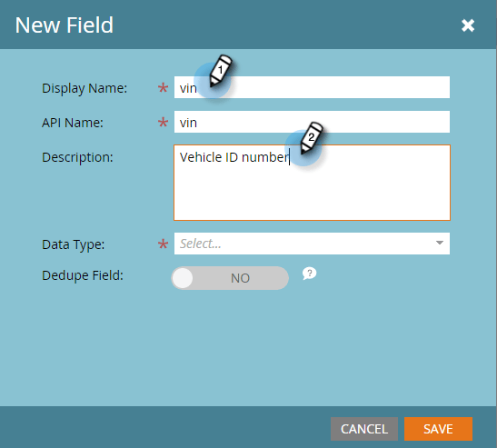Click the Display Name required asterisk
The width and height of the screenshot is (497, 448).
tap(163, 88)
